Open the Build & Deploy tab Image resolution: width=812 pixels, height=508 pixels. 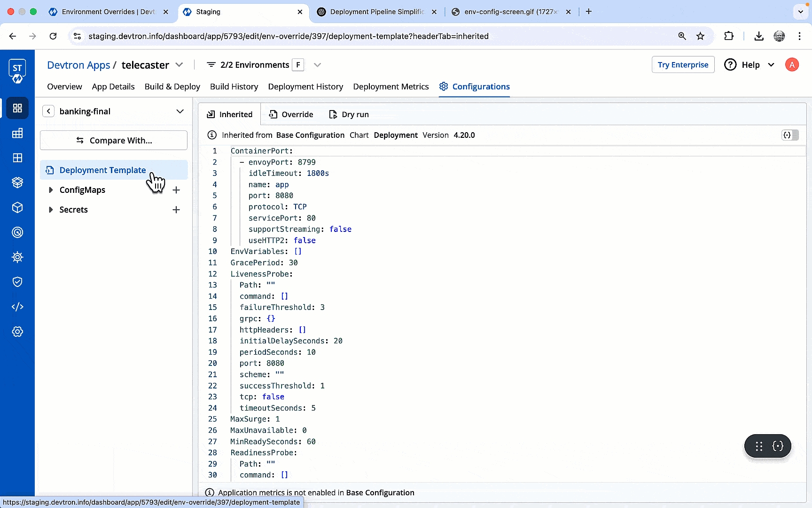pyautogui.click(x=172, y=87)
